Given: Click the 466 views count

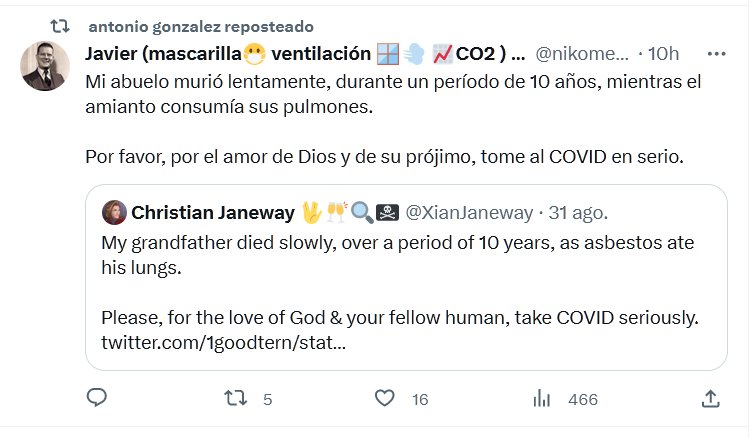Looking at the screenshot, I should click(x=582, y=399).
